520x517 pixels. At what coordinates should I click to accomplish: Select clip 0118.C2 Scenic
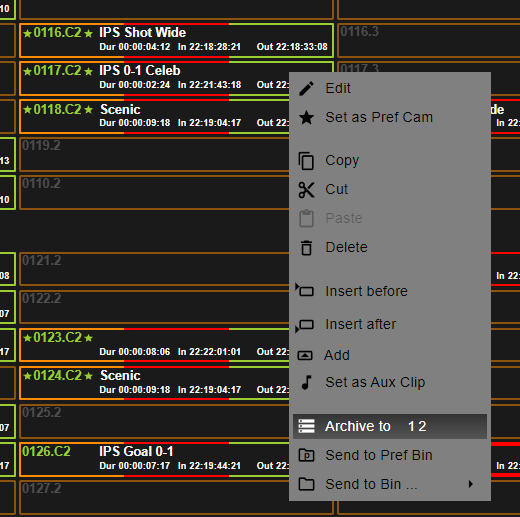pyautogui.click(x=154, y=116)
